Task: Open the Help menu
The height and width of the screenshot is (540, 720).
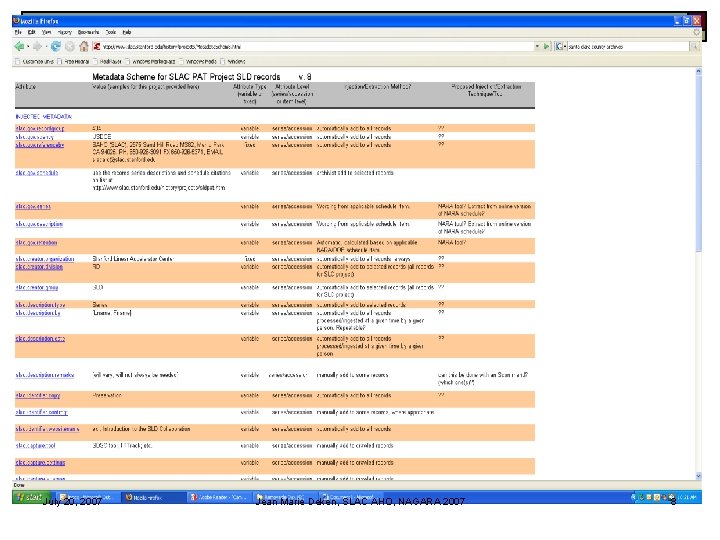Action: click(x=127, y=32)
